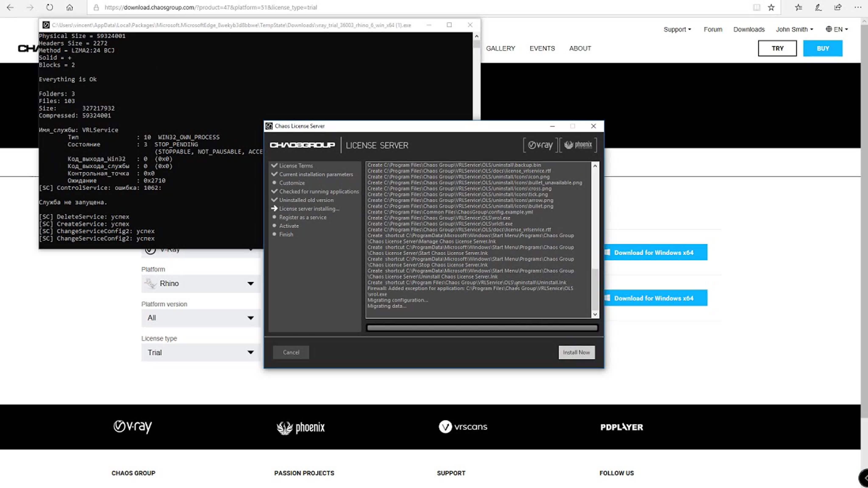Click the browser forward arrow

[30, 7]
